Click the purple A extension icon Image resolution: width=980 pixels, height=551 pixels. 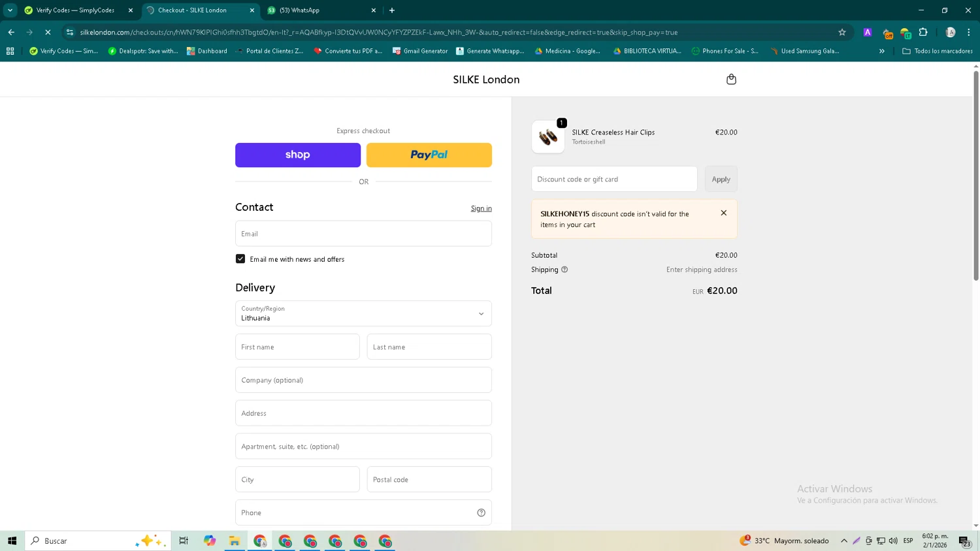tap(867, 32)
